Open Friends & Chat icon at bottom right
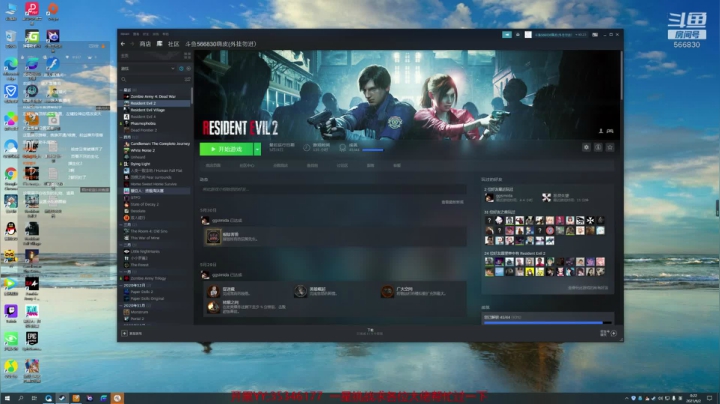 pos(613,333)
